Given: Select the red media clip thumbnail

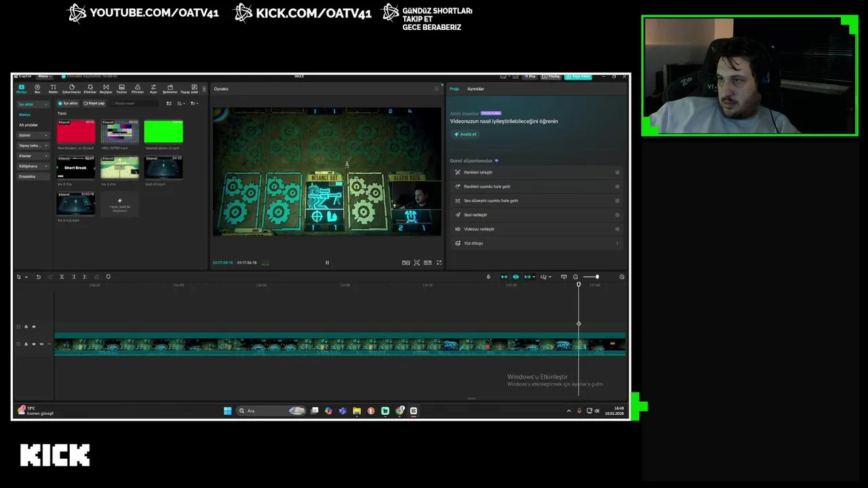Looking at the screenshot, I should click(x=76, y=131).
